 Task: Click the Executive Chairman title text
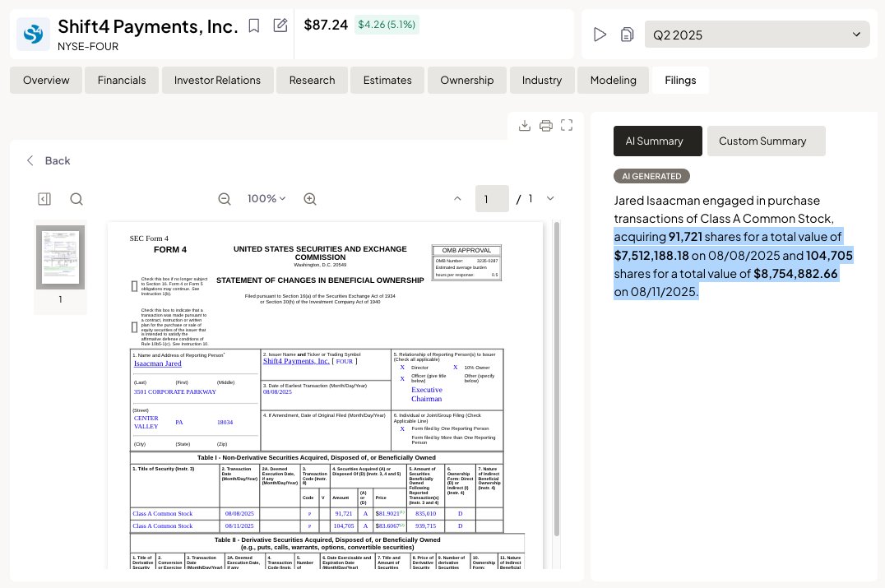pos(427,395)
